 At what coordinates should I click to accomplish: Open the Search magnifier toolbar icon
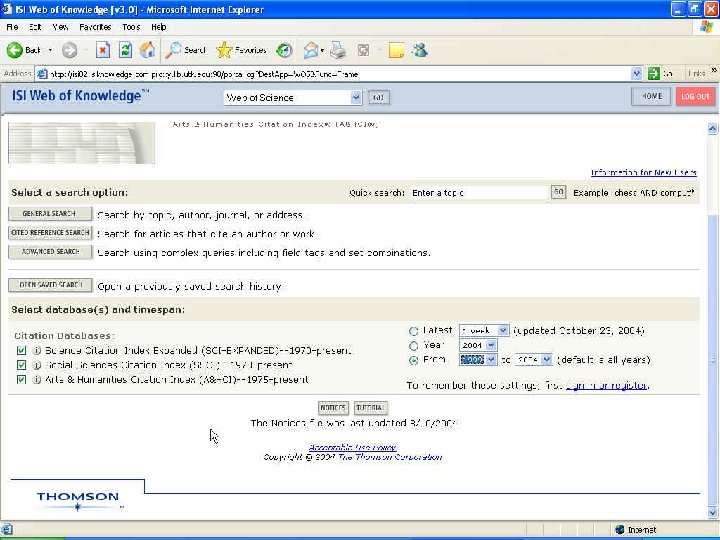tap(173, 50)
